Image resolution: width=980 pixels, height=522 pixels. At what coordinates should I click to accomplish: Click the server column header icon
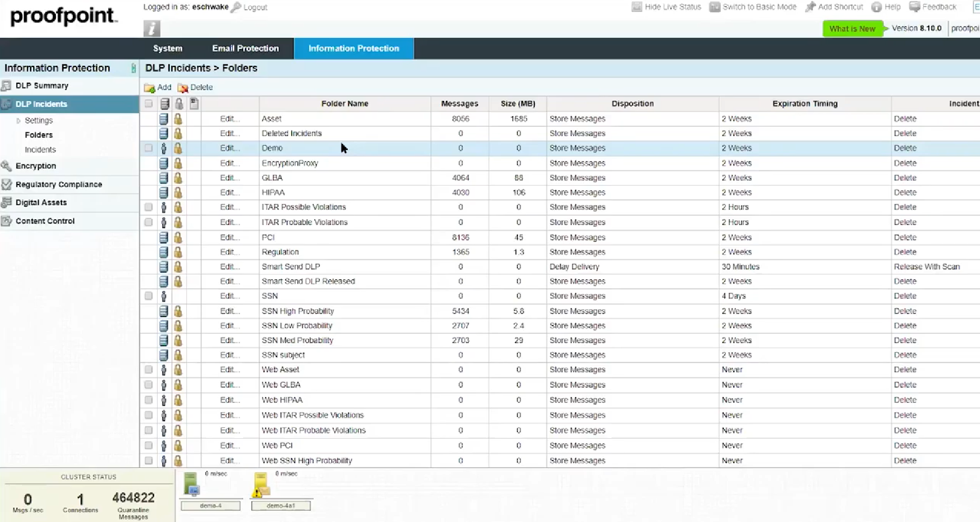tap(165, 104)
